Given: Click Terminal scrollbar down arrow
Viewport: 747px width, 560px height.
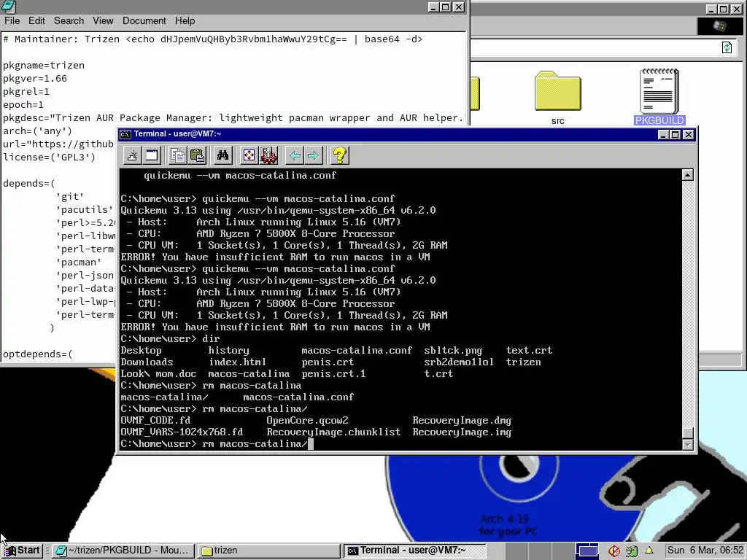Looking at the screenshot, I should (687, 445).
